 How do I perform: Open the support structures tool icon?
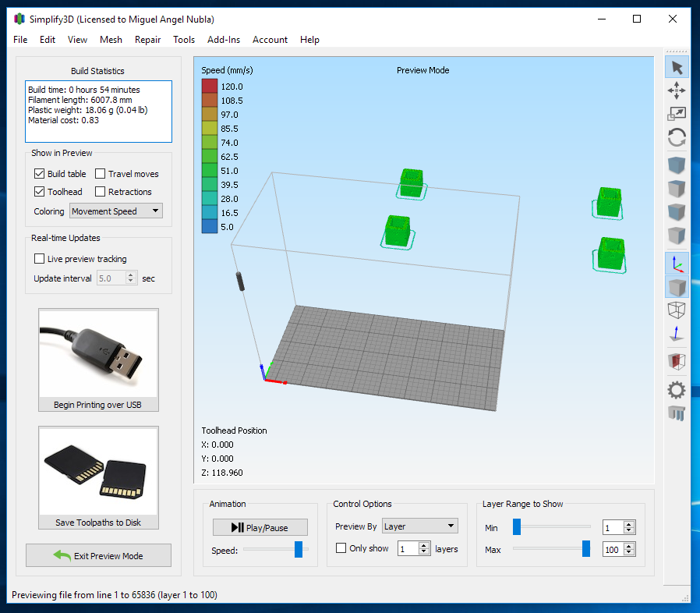(677, 413)
